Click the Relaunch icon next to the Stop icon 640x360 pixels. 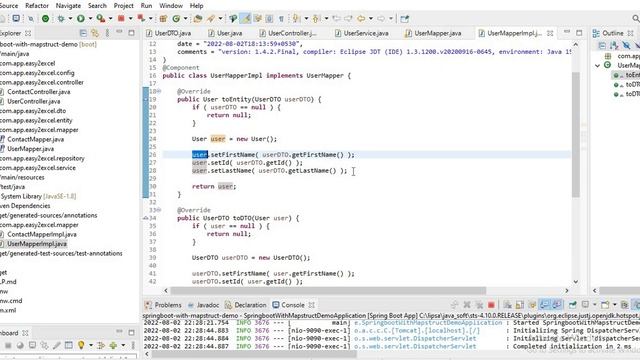(141, 18)
